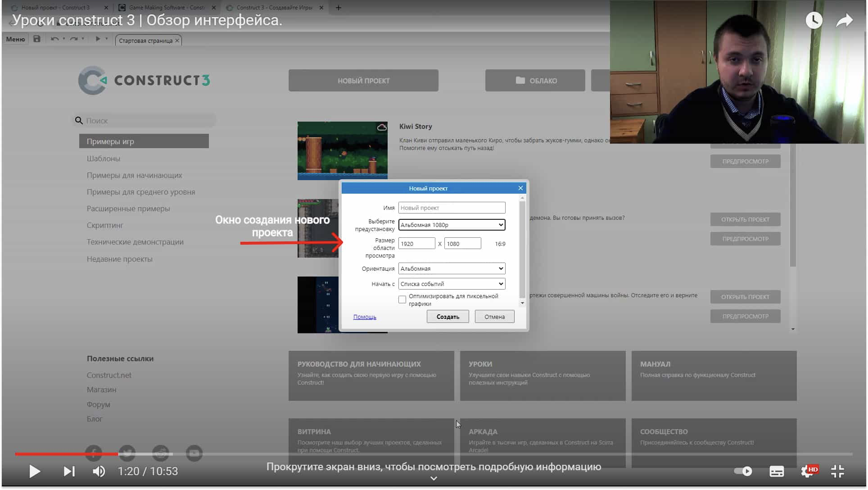The image size is (868, 490).
Task: Mute the video volume speaker icon
Action: [99, 471]
